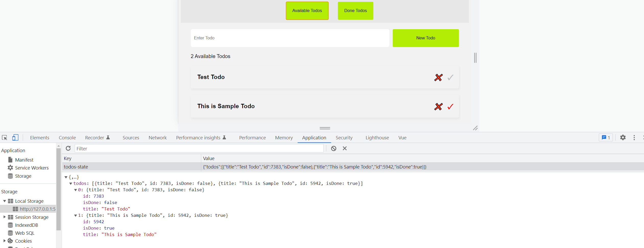Open DevTools settings gear
Screen dimensions: 644x248
click(623, 138)
